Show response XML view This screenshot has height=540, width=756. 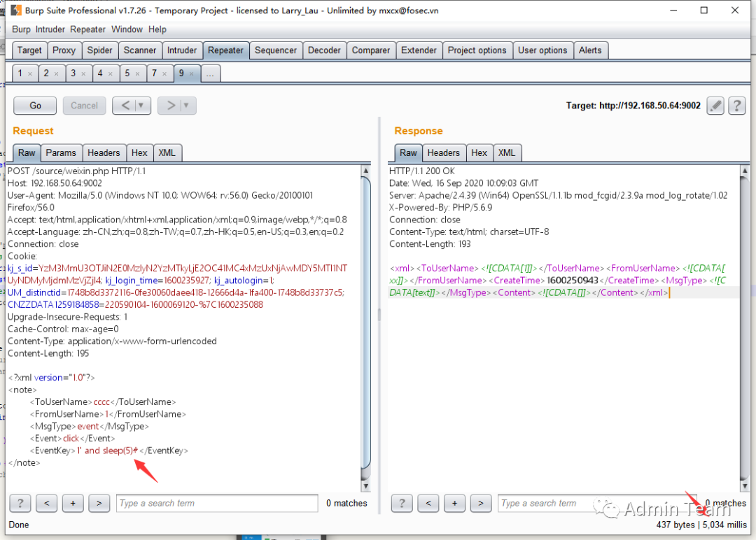(x=507, y=152)
